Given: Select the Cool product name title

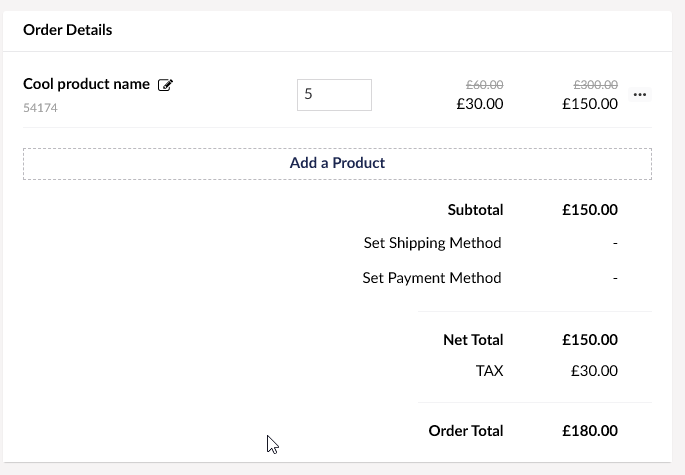Looking at the screenshot, I should [86, 84].
